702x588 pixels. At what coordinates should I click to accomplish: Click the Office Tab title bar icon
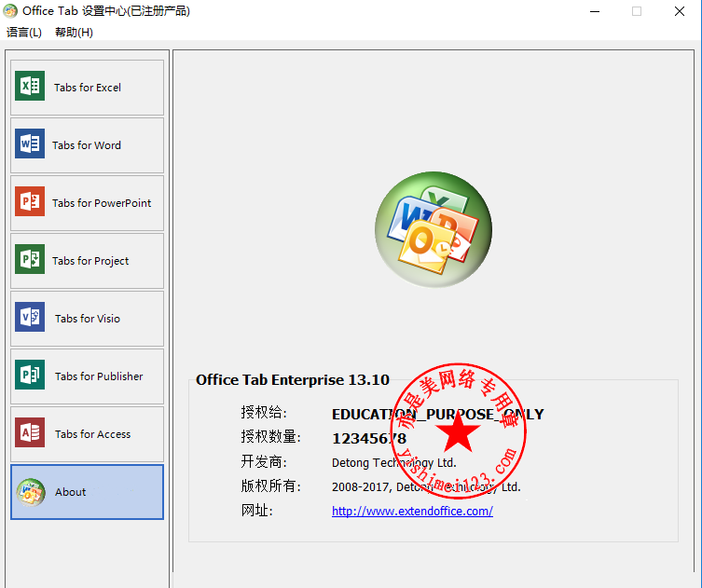[10, 11]
